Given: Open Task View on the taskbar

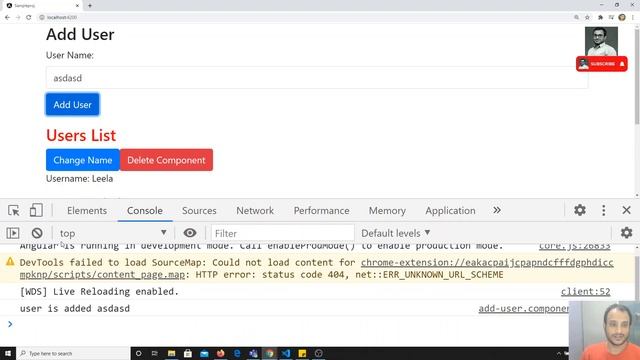Looking at the screenshot, I should [155, 353].
